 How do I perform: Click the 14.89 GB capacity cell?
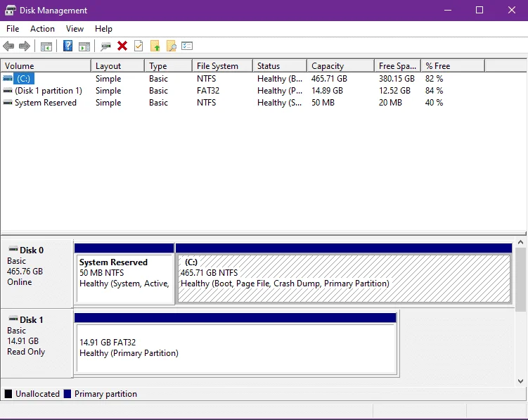click(x=327, y=91)
